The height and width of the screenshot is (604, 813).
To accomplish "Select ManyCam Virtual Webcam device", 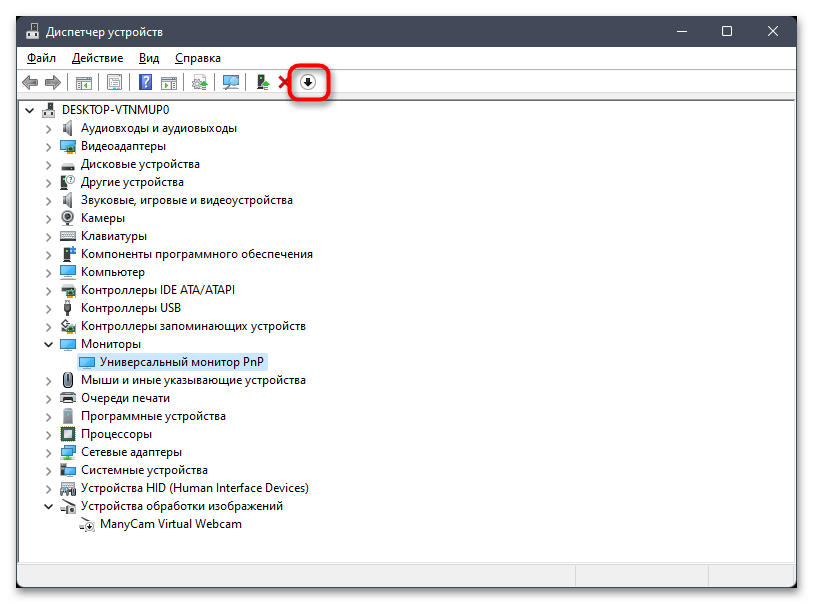I will coord(171,524).
